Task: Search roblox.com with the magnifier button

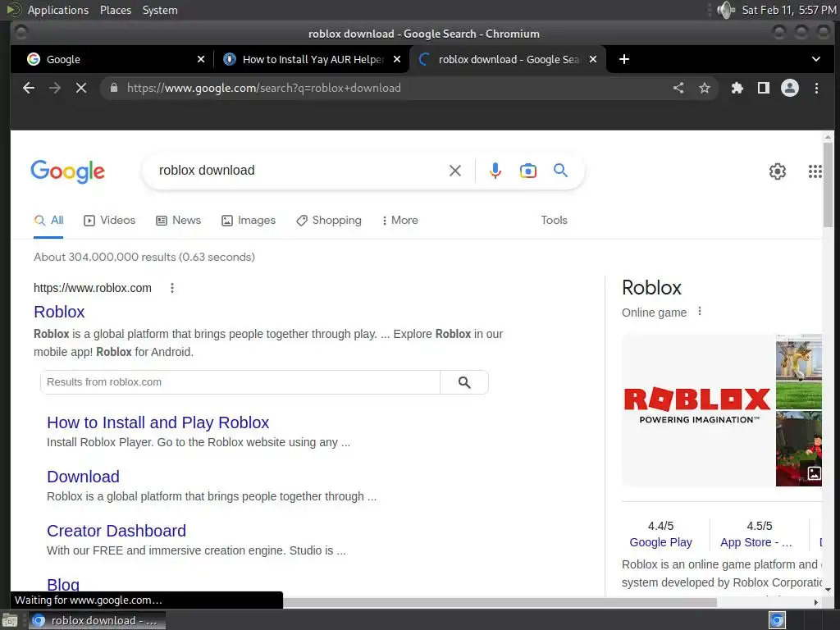Action: (464, 382)
